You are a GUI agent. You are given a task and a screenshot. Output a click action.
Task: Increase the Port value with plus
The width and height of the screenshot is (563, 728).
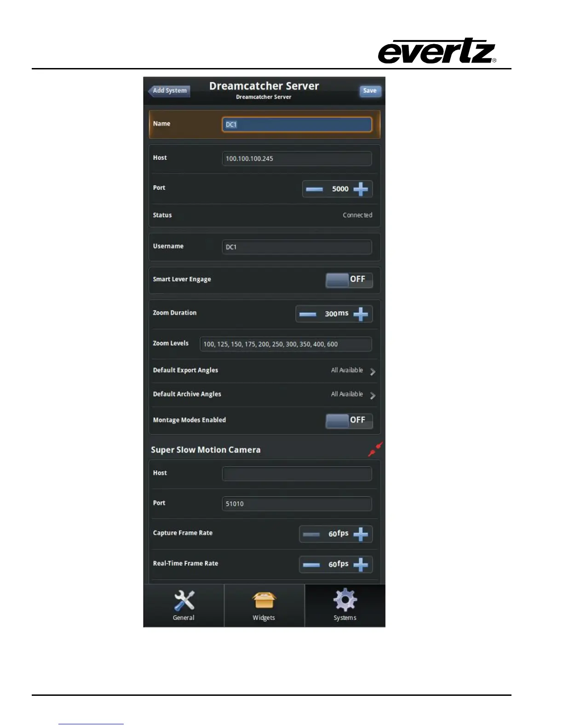pos(361,189)
